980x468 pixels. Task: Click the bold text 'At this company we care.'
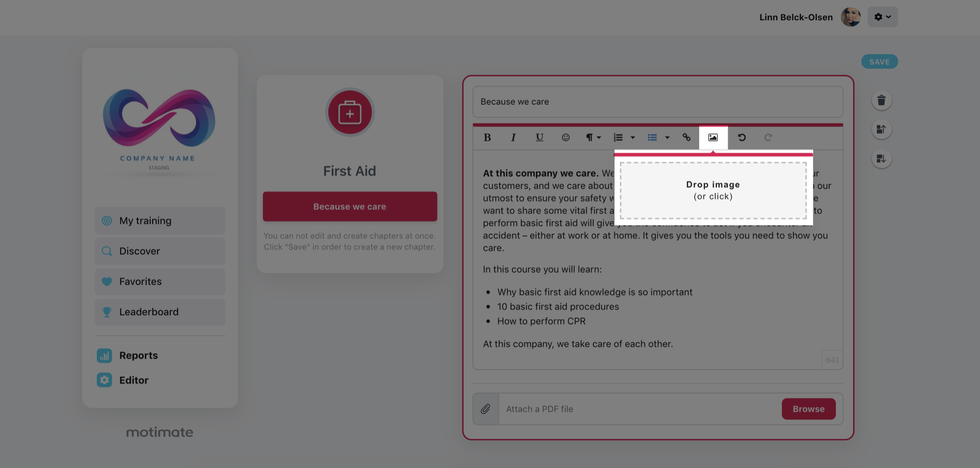tap(540, 173)
